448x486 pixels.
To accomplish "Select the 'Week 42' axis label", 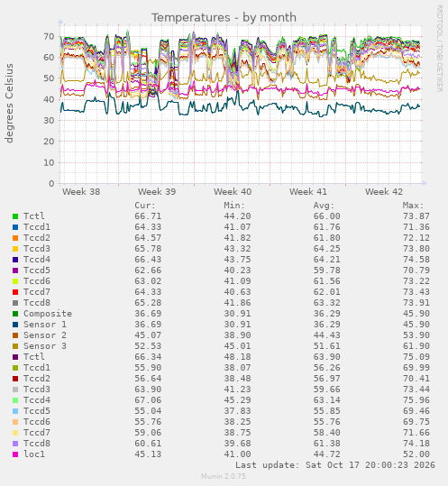I will coord(384,191).
